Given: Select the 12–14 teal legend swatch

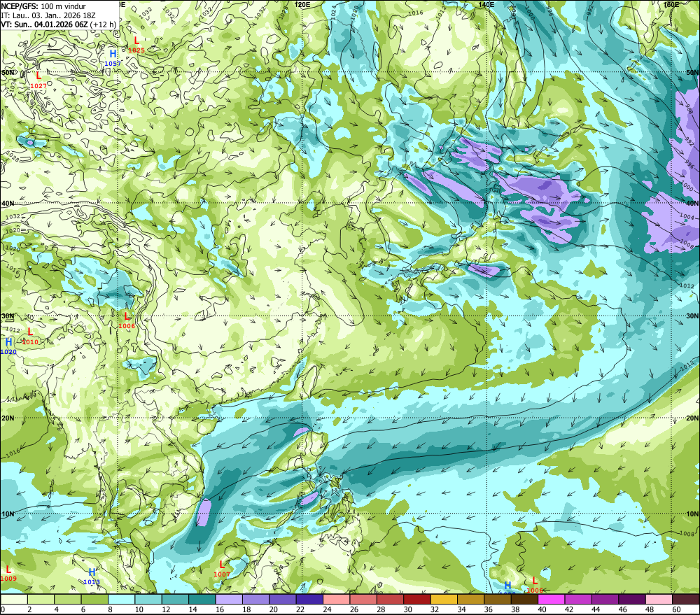Looking at the screenshot, I should (176, 599).
